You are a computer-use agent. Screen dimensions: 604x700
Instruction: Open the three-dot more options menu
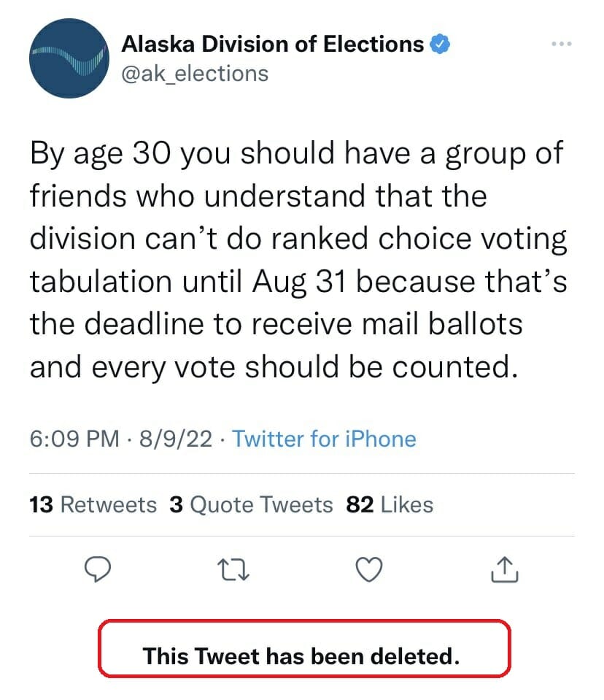(x=561, y=44)
